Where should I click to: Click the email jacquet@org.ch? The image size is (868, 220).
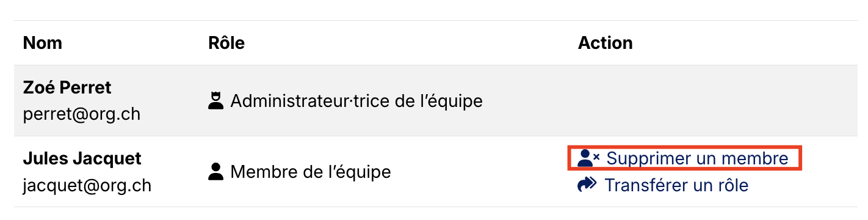[87, 185]
